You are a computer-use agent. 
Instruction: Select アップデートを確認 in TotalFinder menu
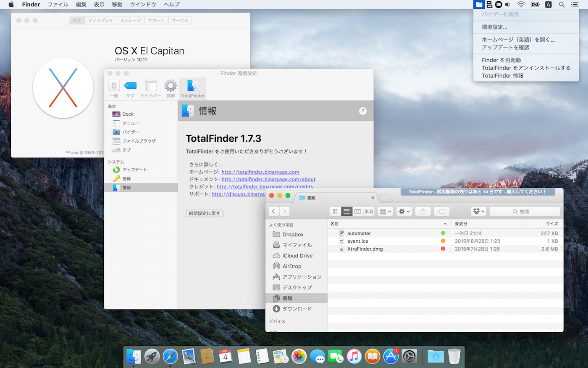[x=526, y=48]
